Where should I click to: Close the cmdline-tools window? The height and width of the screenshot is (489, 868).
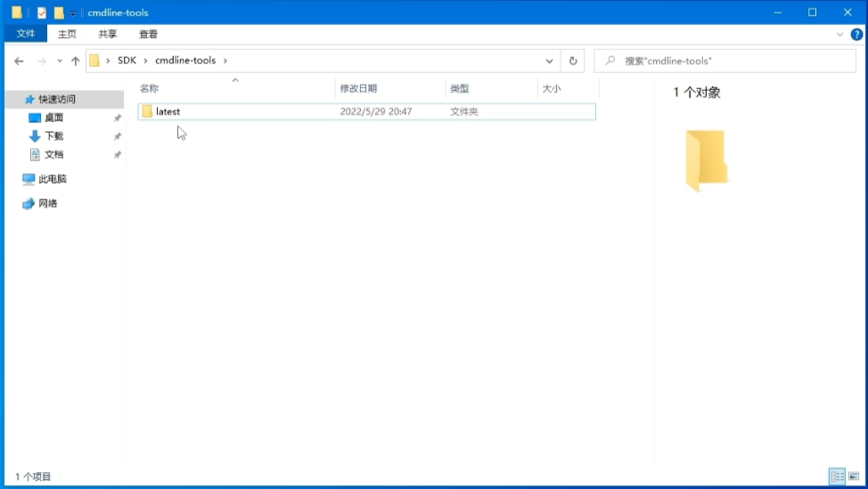pos(848,12)
